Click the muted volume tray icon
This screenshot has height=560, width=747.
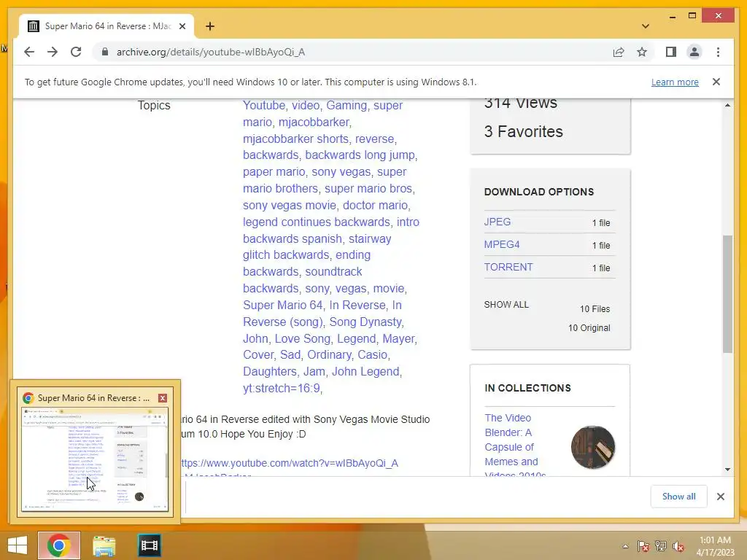(x=678, y=546)
